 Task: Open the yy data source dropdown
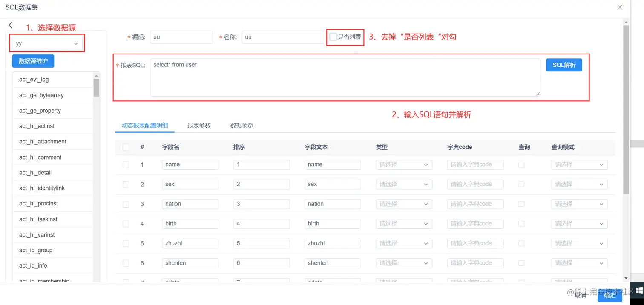point(47,43)
